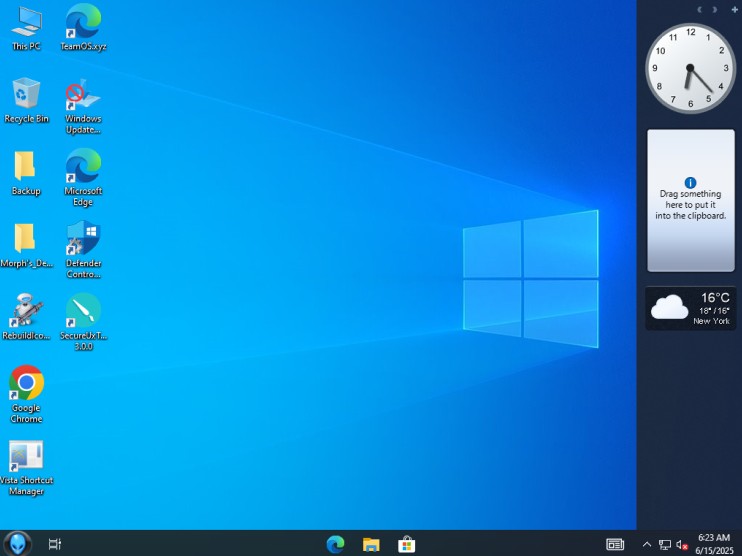Click the muted volume tray icon
742x556 pixels.
pyautogui.click(x=682, y=545)
